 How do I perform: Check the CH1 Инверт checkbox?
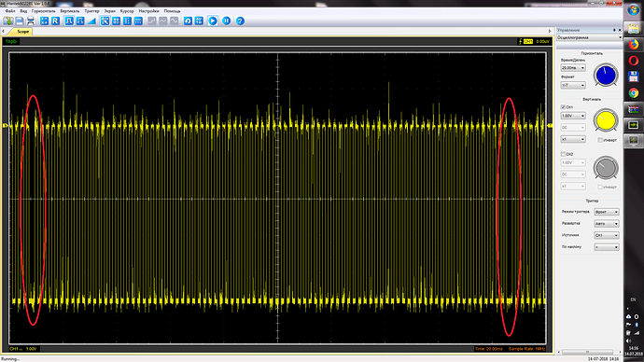(600, 140)
